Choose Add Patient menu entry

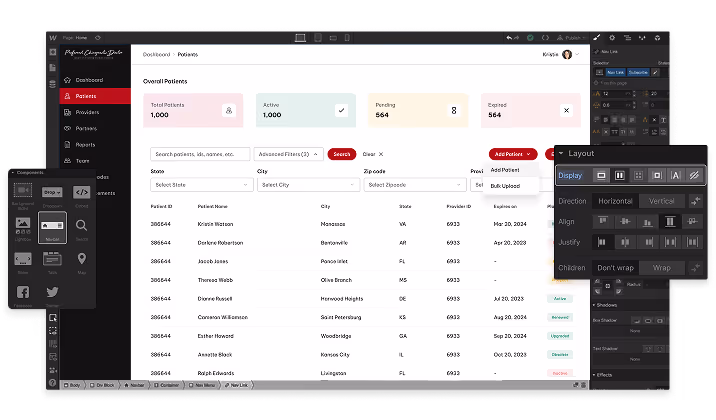click(505, 170)
